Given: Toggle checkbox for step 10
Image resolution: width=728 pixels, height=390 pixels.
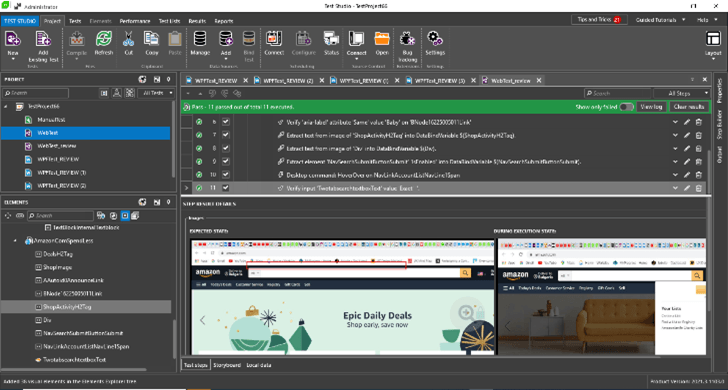Looking at the screenshot, I should pyautogui.click(x=226, y=175).
